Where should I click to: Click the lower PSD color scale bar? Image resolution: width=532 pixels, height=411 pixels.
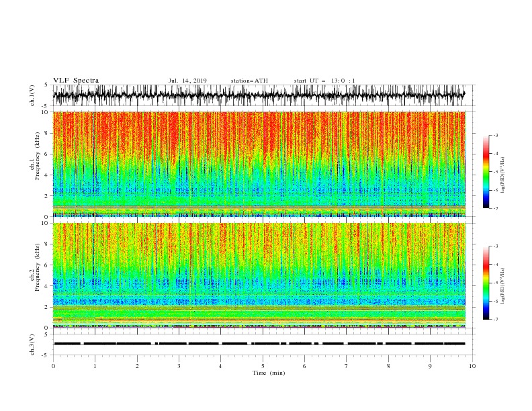pyautogui.click(x=486, y=283)
